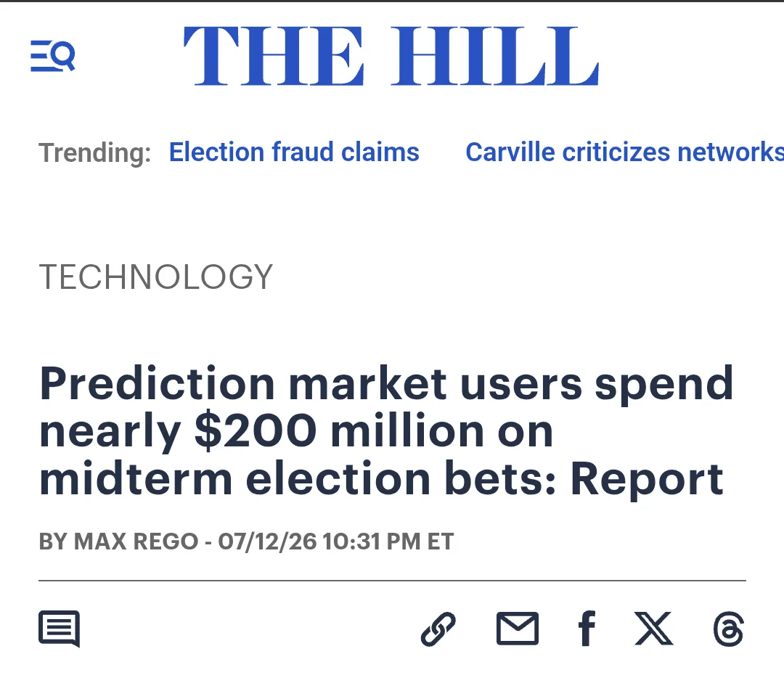784x691 pixels.
Task: Click the Trending label
Action: click(95, 152)
